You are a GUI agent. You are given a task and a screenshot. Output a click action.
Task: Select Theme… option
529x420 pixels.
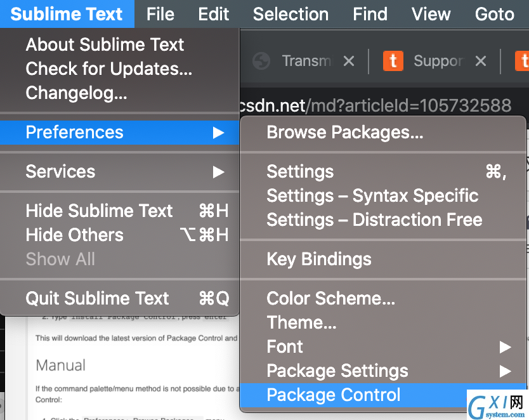point(383,322)
